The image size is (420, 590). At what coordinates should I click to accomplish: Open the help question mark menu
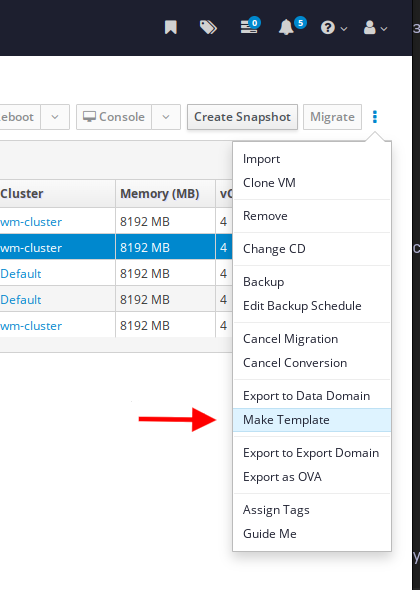pyautogui.click(x=333, y=28)
